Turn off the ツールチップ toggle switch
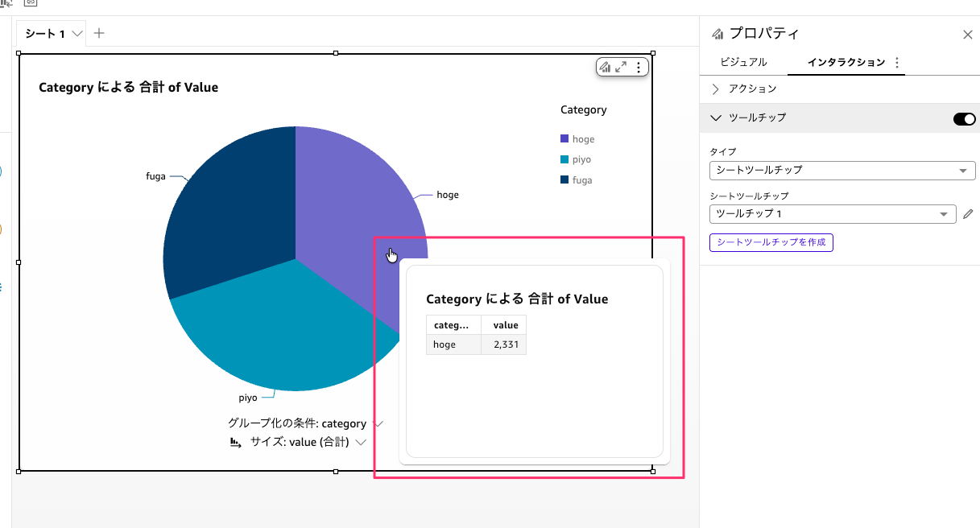Image resolution: width=980 pixels, height=528 pixels. 964,119
